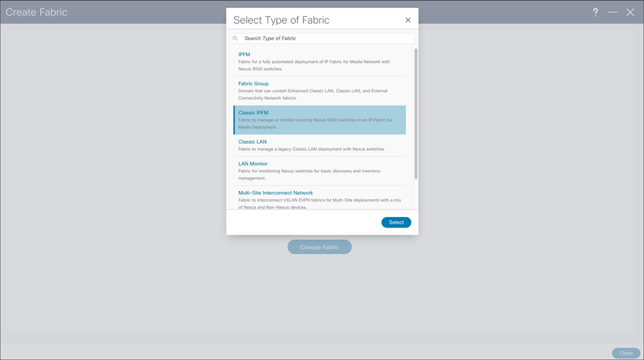Click the Create Fabric window title
This screenshot has width=644, height=360.
36,12
